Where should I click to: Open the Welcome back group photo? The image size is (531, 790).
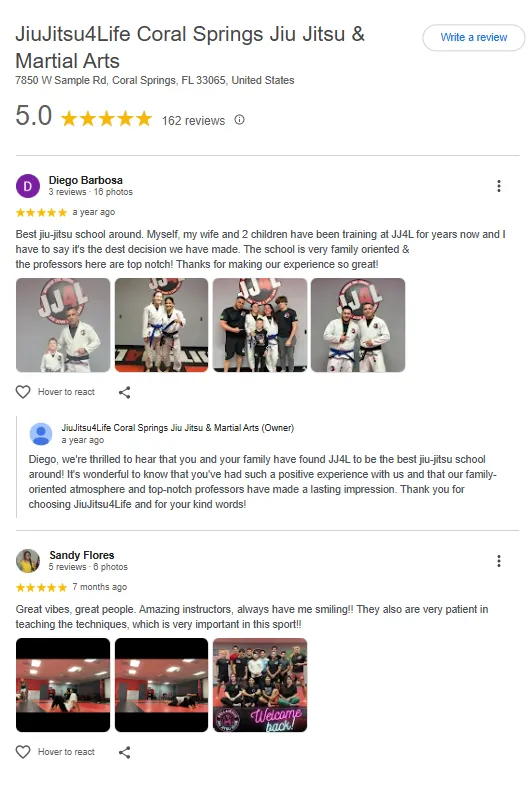[260, 685]
